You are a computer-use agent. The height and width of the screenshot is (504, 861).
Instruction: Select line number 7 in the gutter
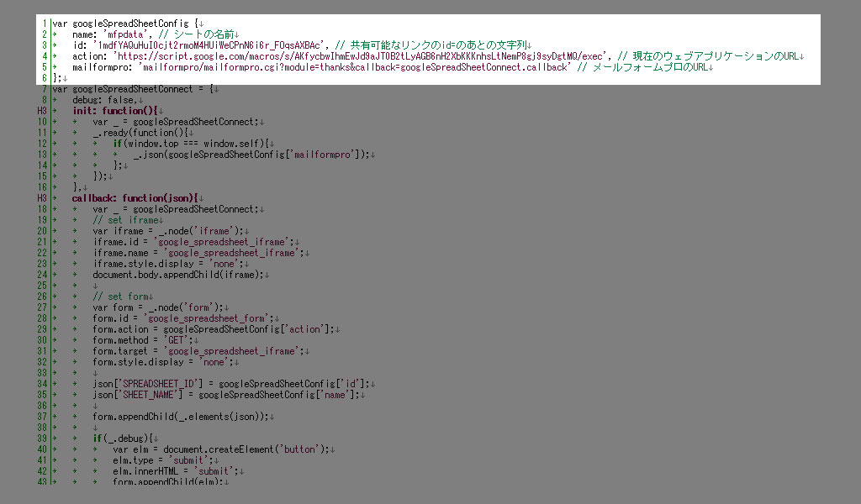pos(44,89)
